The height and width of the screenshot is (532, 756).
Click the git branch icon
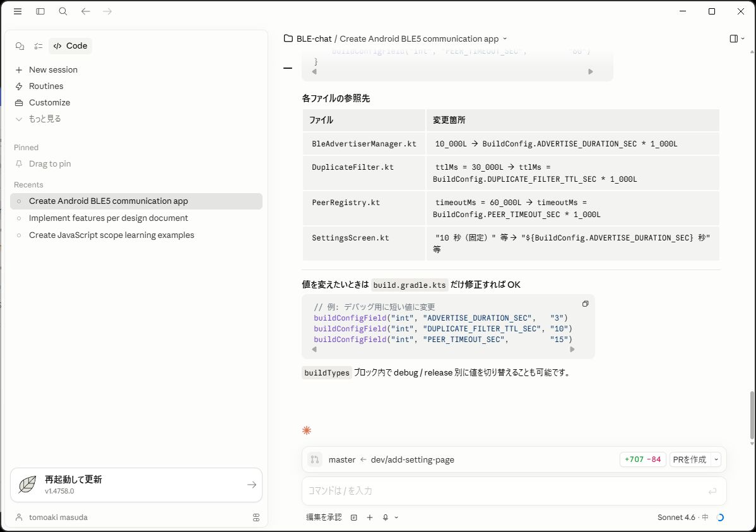tap(315, 460)
